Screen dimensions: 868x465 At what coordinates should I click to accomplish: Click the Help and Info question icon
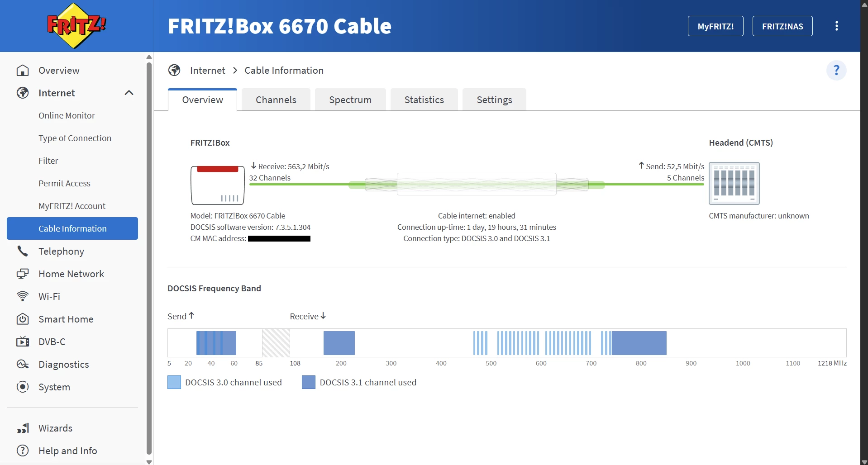click(x=23, y=451)
